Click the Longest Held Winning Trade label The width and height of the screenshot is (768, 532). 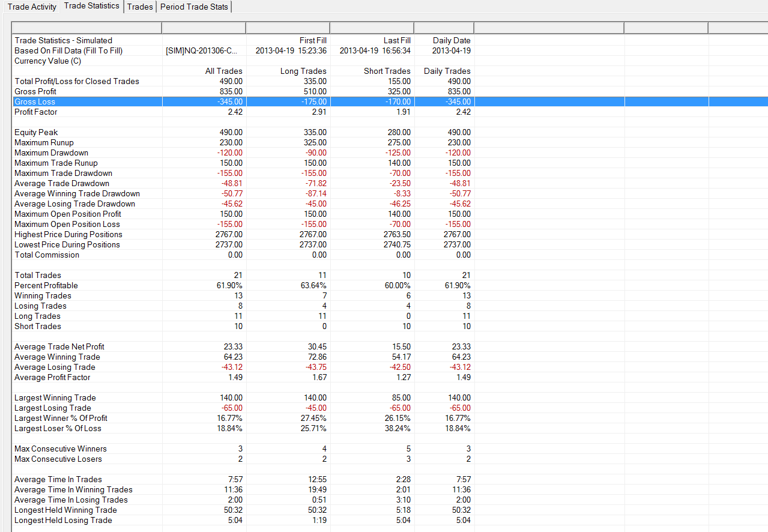(65, 510)
